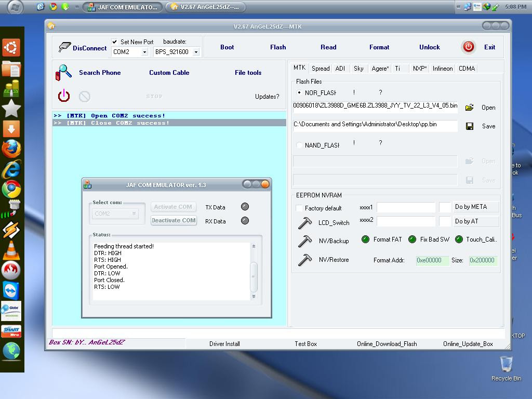532x399 pixels.
Task: Toggle the Touch_Cali green indicator
Action: click(x=459, y=240)
